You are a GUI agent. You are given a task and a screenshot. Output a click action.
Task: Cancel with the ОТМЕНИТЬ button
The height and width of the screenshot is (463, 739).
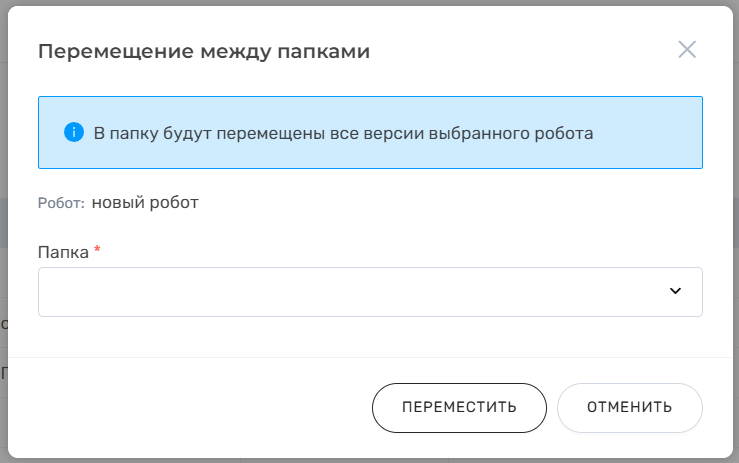tap(629, 407)
